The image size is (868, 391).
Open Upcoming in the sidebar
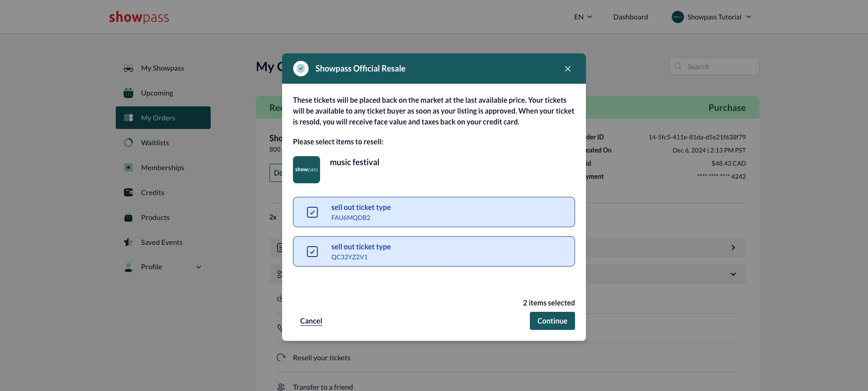tap(163, 93)
